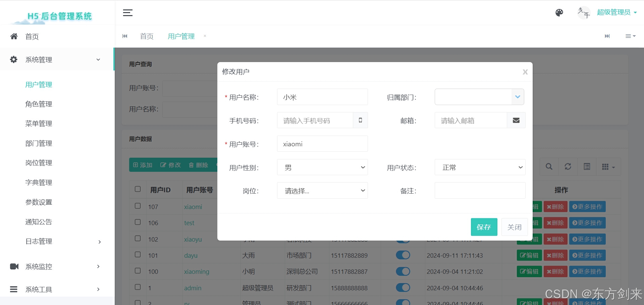Screen dimensions: 644x305
Task: Click the 用户名称 field containing 小米
Action: pos(322,97)
